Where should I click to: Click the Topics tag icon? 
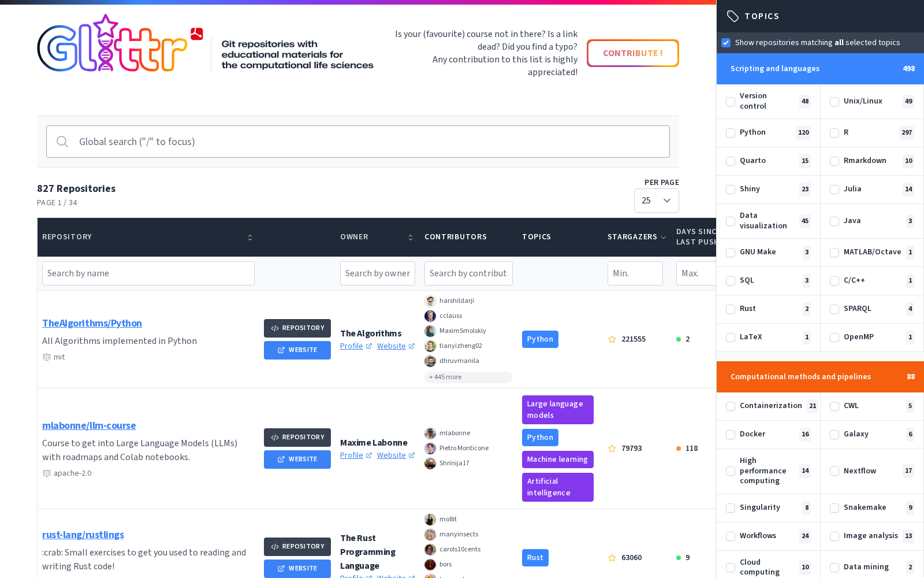[733, 16]
